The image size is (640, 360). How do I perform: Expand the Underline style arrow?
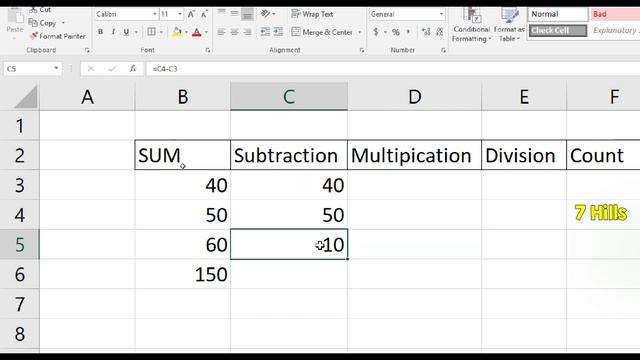coord(136,32)
